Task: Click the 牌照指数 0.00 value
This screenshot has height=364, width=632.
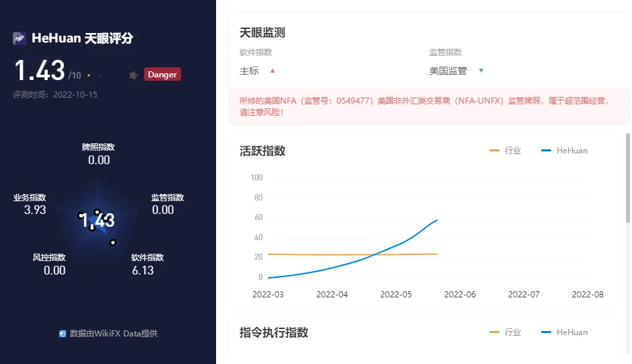Action: coord(99,160)
